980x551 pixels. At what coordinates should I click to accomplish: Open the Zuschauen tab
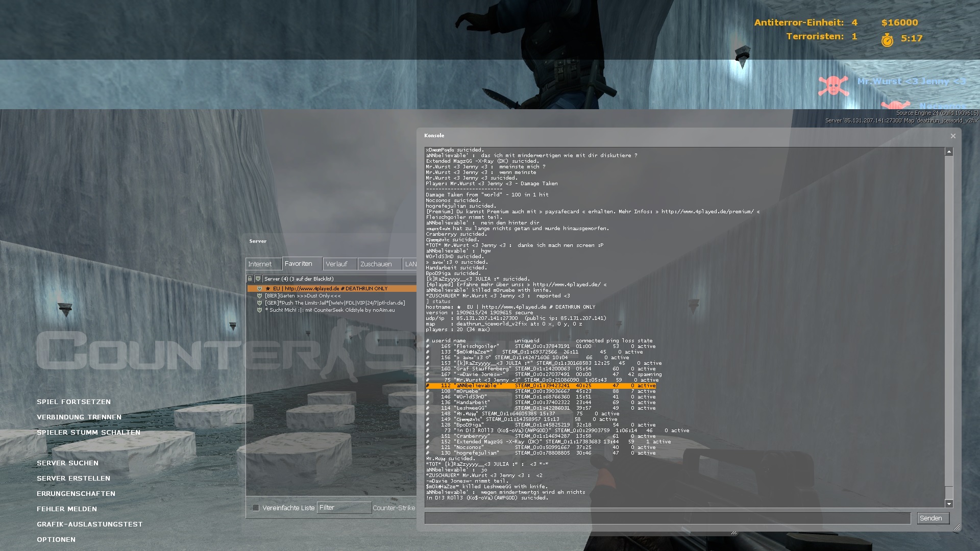coord(380,264)
